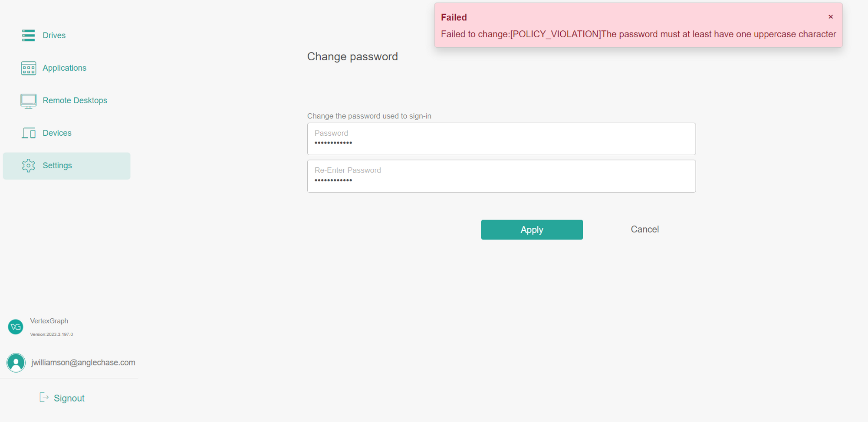Click the Remote Desktops monitor icon
Viewport: 868px width, 422px height.
29,101
